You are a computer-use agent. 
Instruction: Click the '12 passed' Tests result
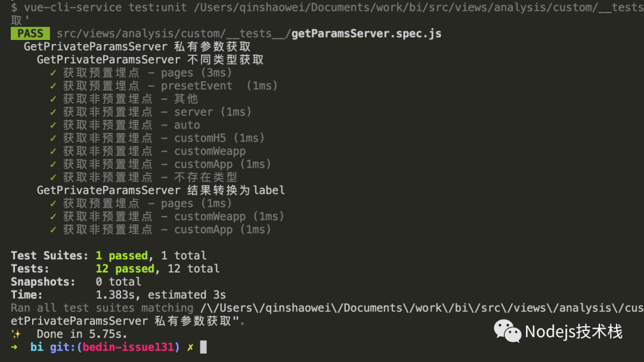(125, 269)
